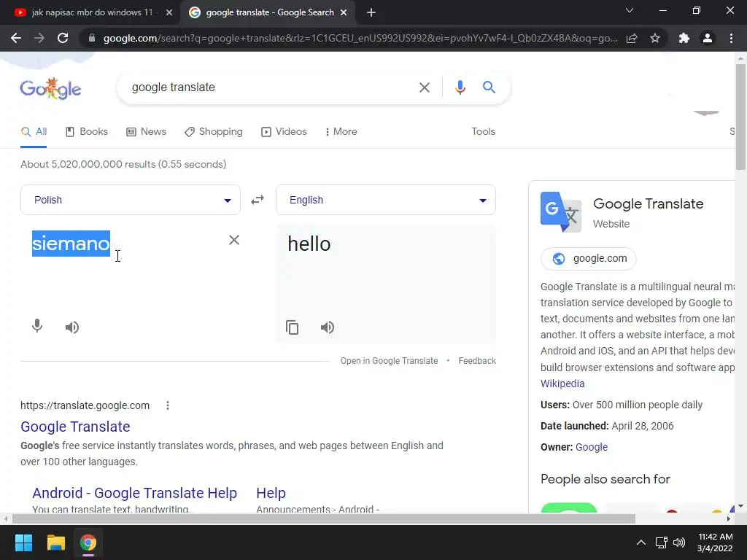Open the Chrome profile icon
The width and height of the screenshot is (747, 560).
[x=708, y=38]
